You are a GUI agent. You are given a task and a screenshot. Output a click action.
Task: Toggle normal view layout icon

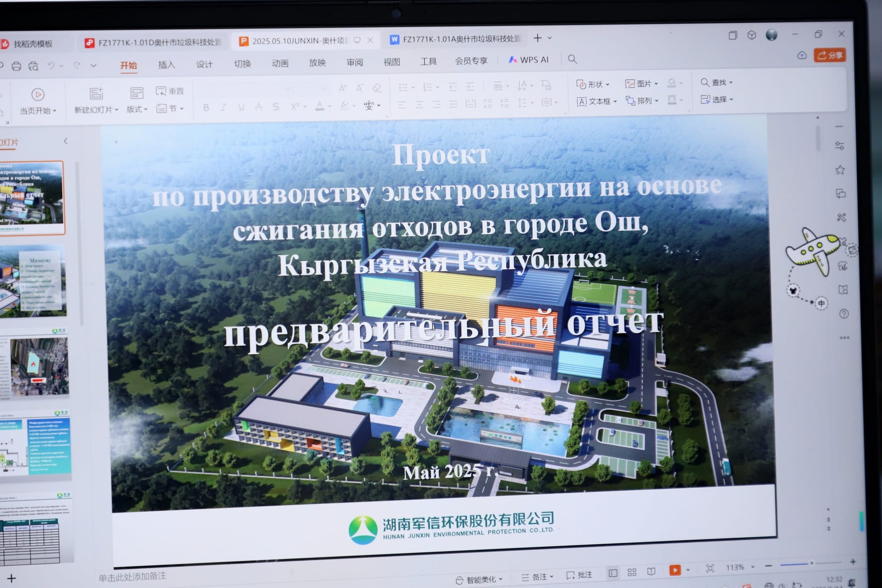pos(613,573)
